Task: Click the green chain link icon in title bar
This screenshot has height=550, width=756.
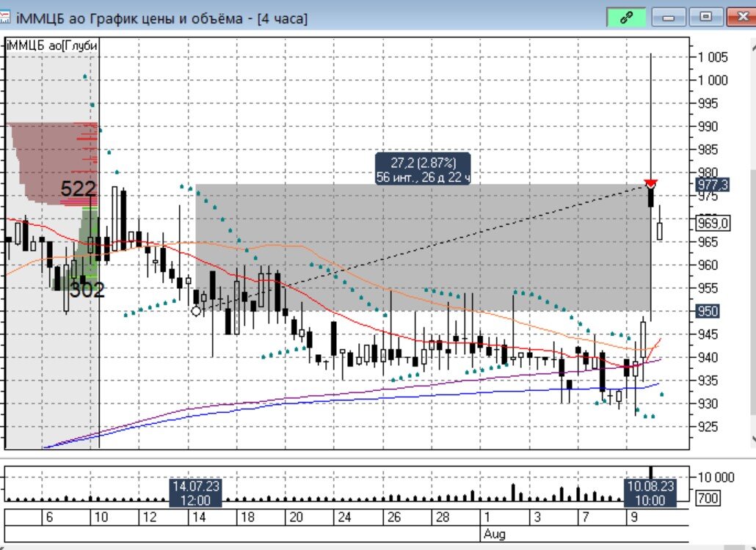Action: coord(626,18)
